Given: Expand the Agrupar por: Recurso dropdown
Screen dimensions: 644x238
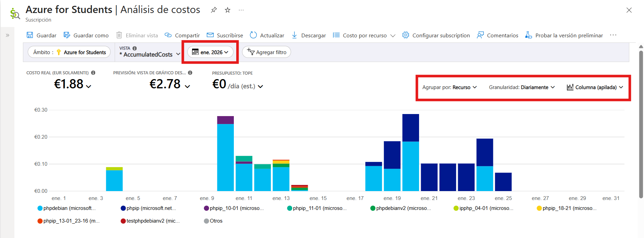Looking at the screenshot, I should tap(450, 87).
